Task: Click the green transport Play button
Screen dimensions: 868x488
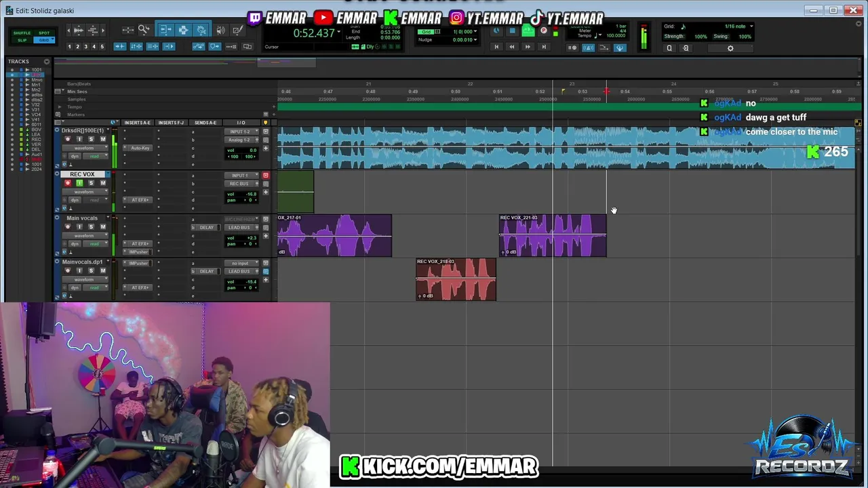Action: pos(528,30)
